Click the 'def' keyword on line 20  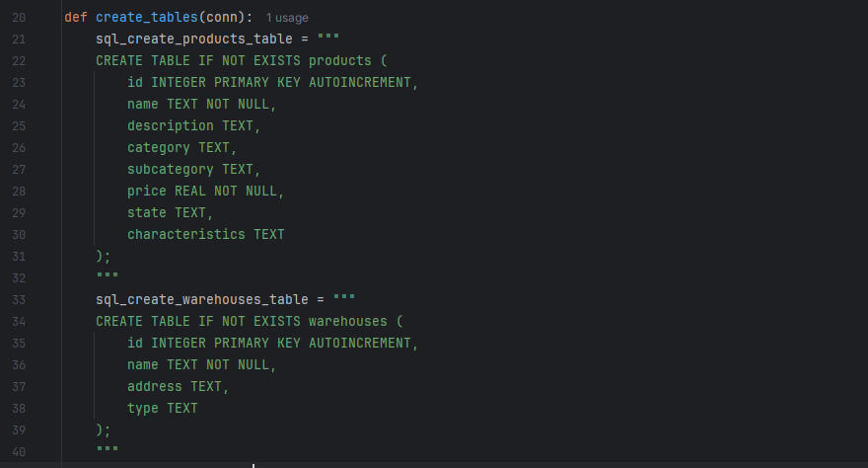(76, 17)
